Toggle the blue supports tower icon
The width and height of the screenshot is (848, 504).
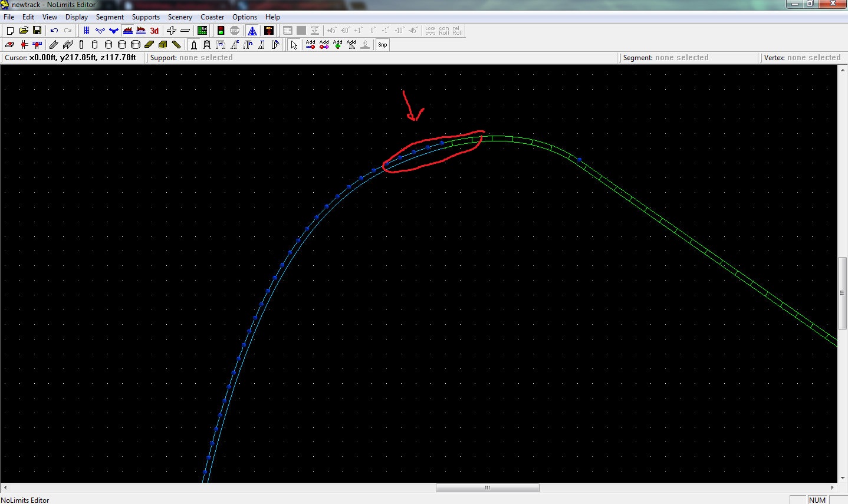(252, 31)
